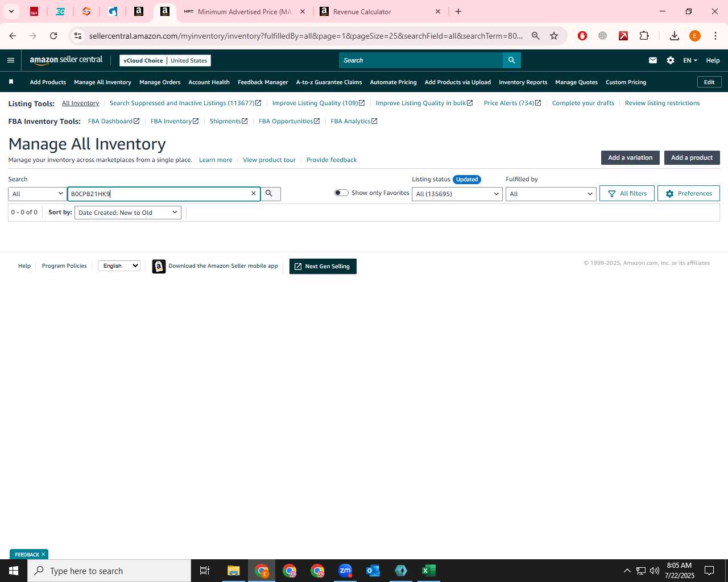The image size is (728, 582).
Task: Switch to the Revenue Calculator tab
Action: coord(379,11)
